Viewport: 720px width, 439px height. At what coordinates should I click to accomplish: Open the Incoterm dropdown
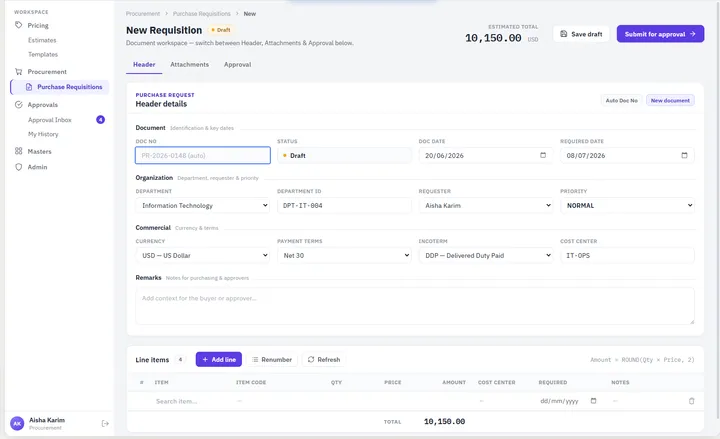tap(485, 255)
